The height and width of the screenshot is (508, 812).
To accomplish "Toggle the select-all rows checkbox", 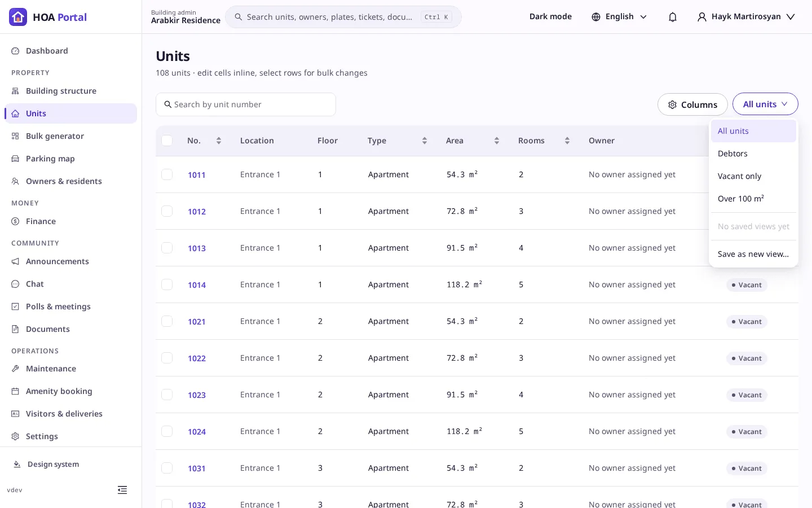I will point(167,141).
